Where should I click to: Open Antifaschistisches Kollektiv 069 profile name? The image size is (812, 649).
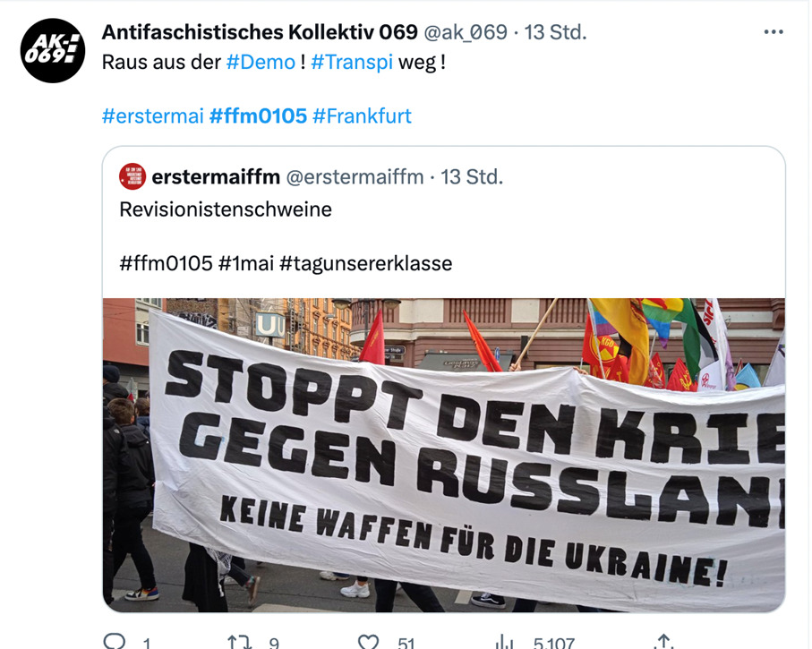[260, 32]
